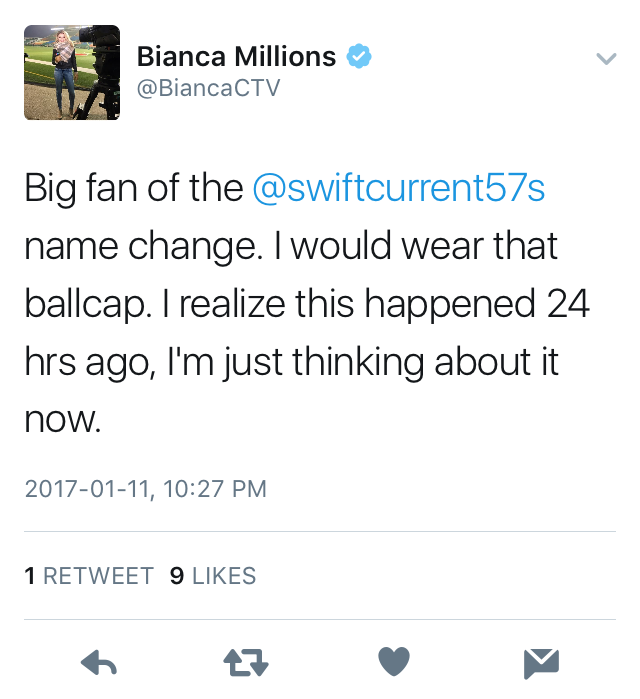Click the retweet count number 1
640x699 pixels.
coord(29,576)
